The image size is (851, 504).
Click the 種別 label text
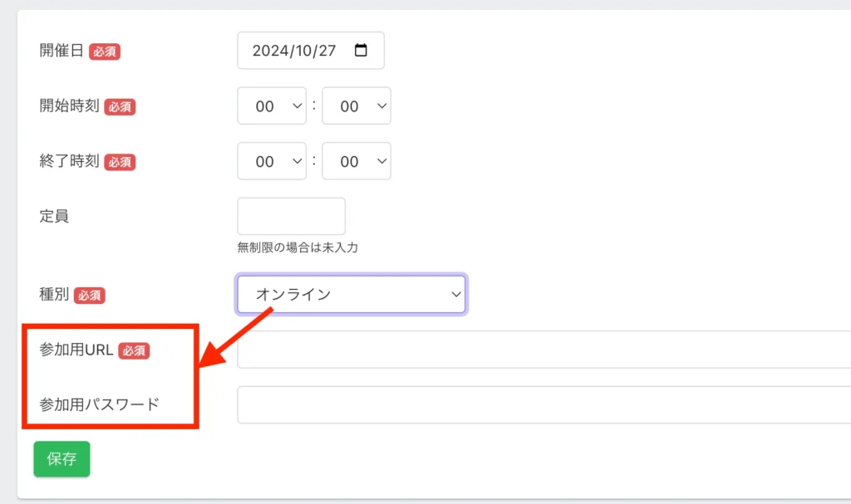[54, 294]
